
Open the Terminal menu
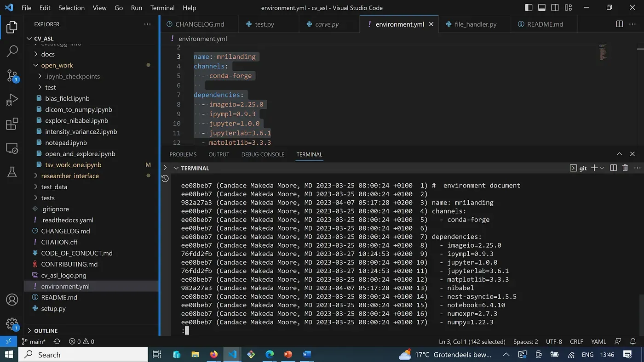pos(162,8)
